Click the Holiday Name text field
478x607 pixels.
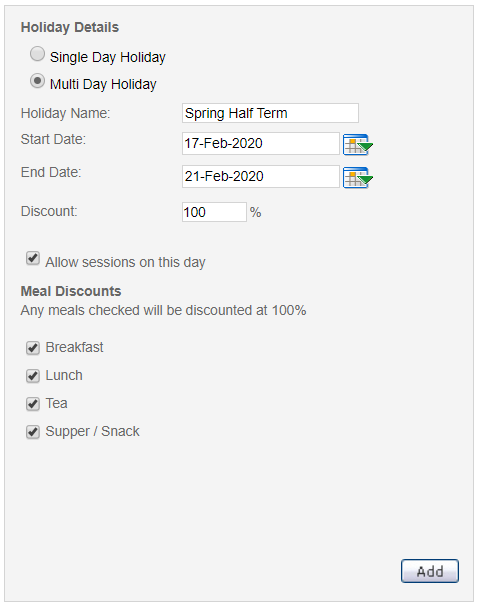[270, 113]
